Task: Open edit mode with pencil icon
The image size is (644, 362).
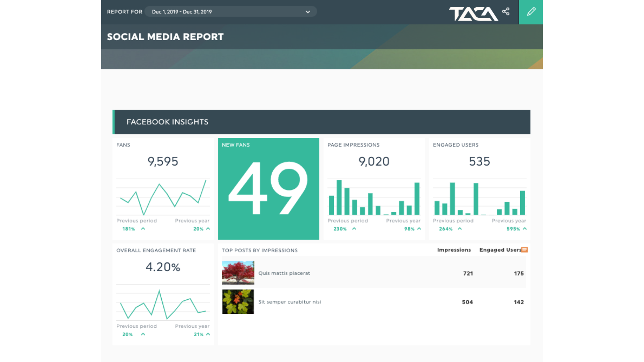Action: pyautogui.click(x=531, y=12)
